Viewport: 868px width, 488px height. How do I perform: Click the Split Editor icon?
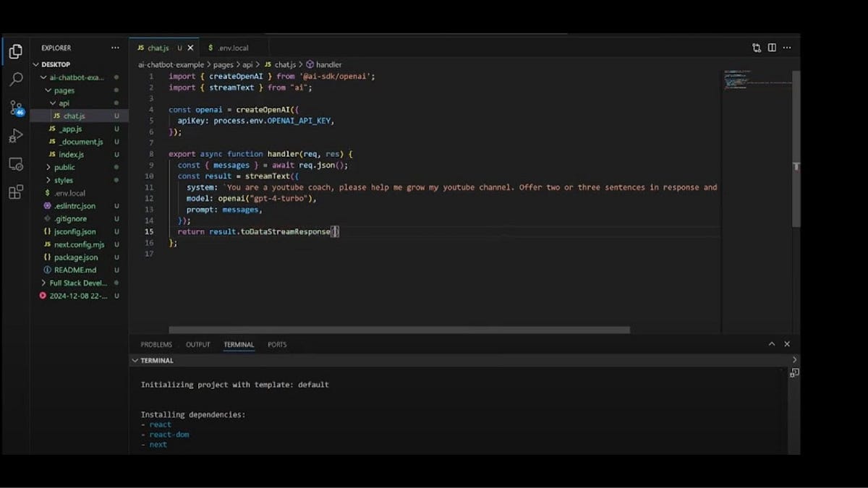pos(770,47)
